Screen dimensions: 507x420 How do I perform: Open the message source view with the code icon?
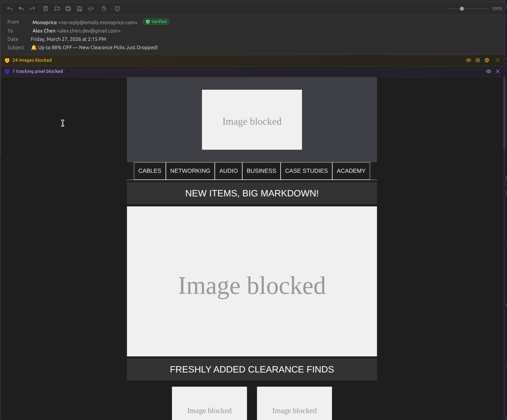click(90, 9)
